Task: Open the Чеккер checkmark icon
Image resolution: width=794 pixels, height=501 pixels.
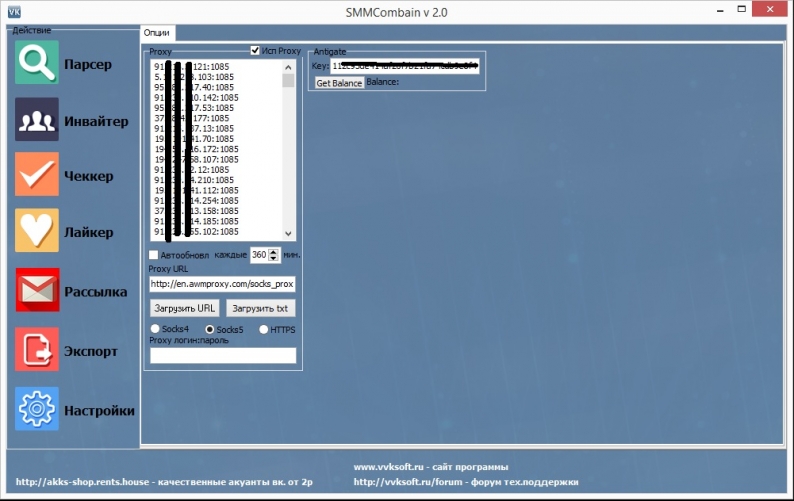Action: (37, 175)
